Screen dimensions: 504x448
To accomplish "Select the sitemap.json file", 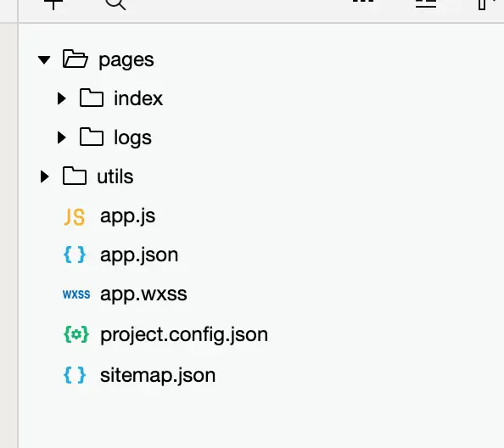I will (x=158, y=375).
